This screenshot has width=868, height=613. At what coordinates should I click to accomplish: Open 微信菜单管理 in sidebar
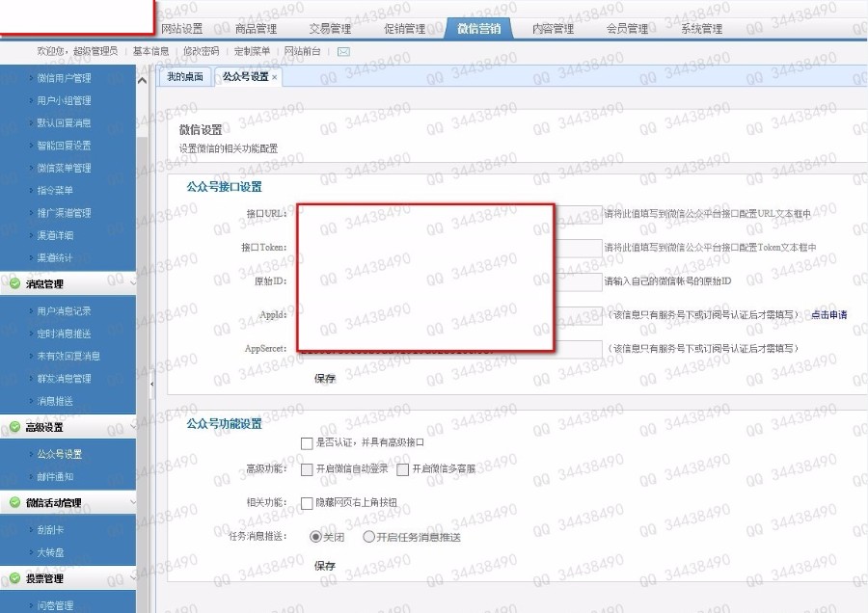pos(64,168)
